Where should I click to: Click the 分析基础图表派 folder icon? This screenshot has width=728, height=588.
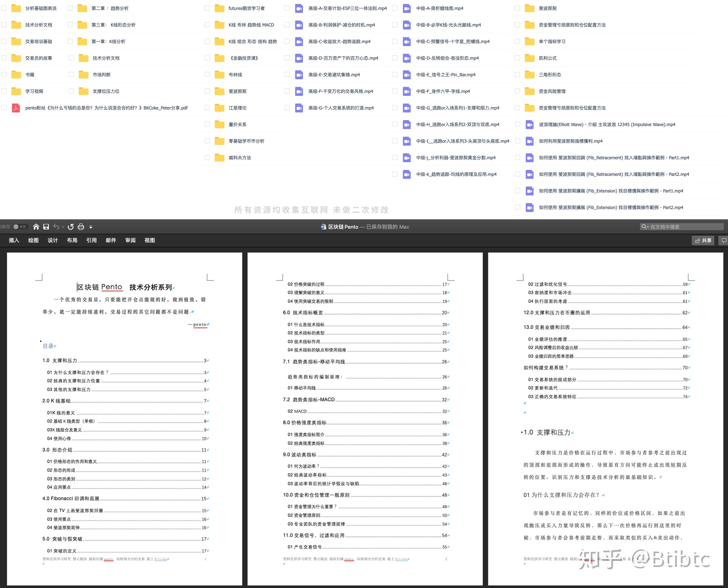(16, 8)
